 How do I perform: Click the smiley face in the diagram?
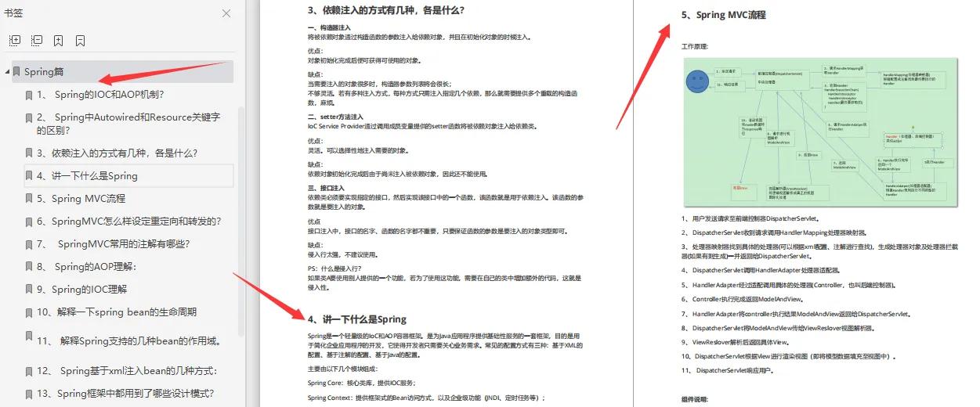[696, 81]
